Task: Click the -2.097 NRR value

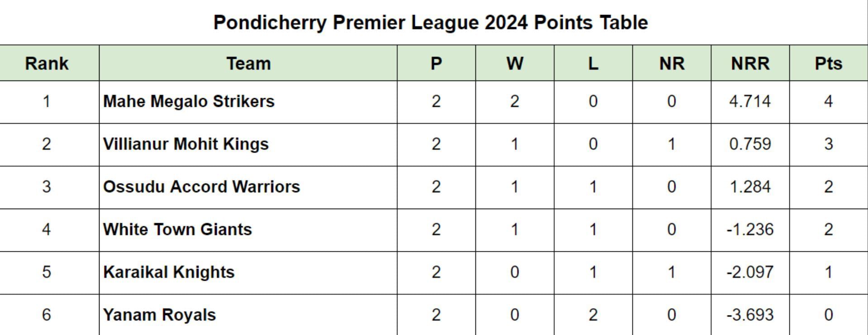Action: [750, 272]
